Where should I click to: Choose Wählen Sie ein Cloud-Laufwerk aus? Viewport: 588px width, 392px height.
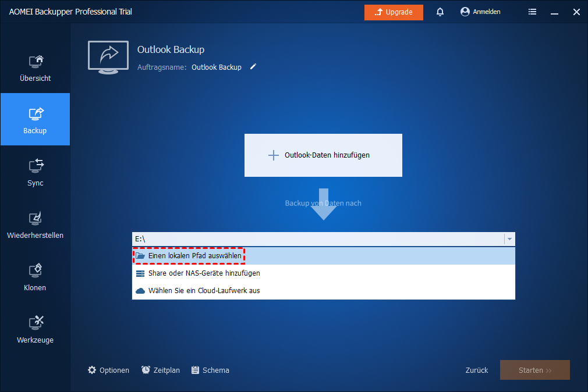(x=324, y=290)
